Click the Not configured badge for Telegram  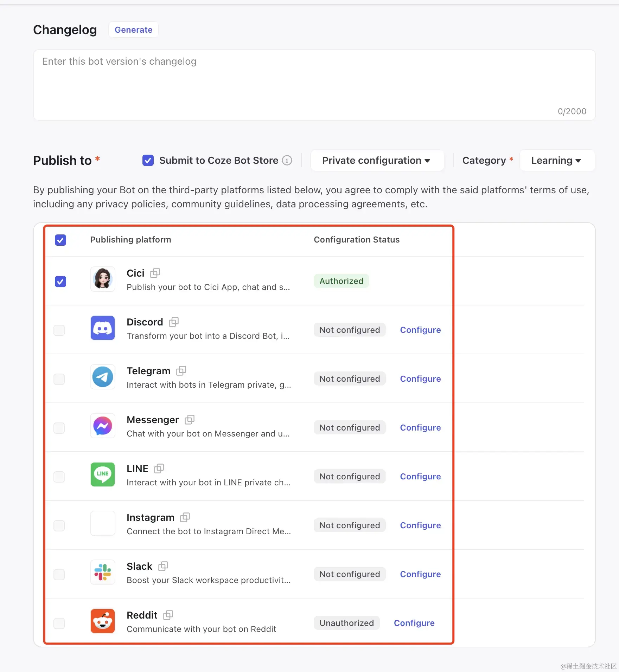(x=350, y=379)
